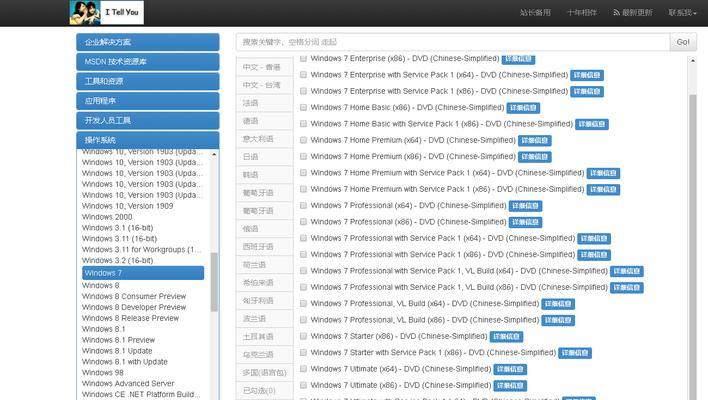This screenshot has width=708, height=400.
Task: Select Windows 3.11 for Workgroups entry
Action: click(x=142, y=249)
